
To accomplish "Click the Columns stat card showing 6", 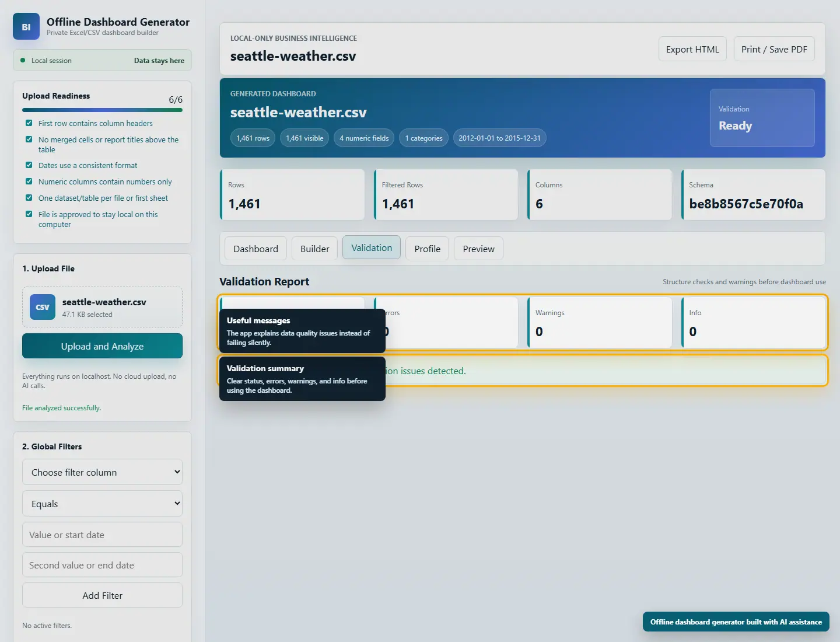I will [x=600, y=195].
